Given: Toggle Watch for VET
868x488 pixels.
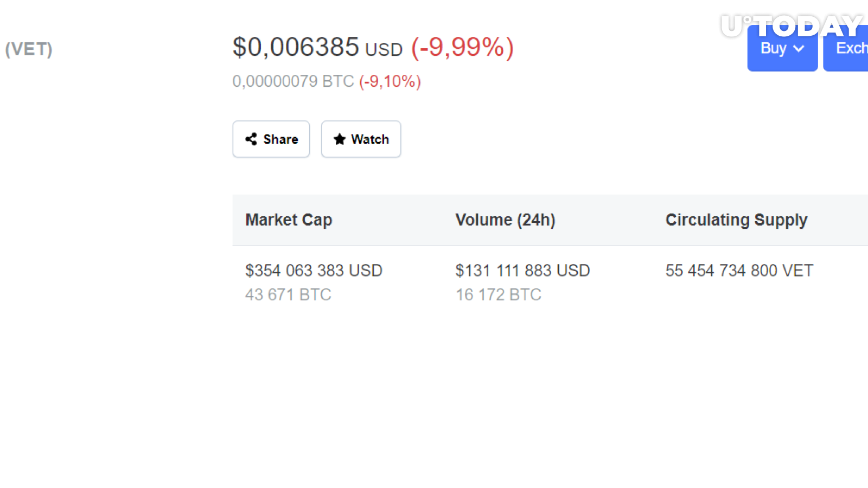Looking at the screenshot, I should (361, 139).
